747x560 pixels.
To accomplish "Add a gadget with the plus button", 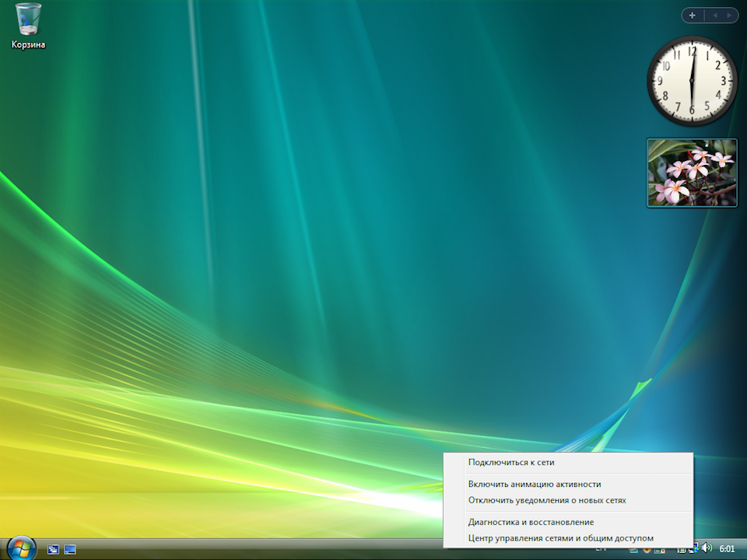I will point(693,16).
